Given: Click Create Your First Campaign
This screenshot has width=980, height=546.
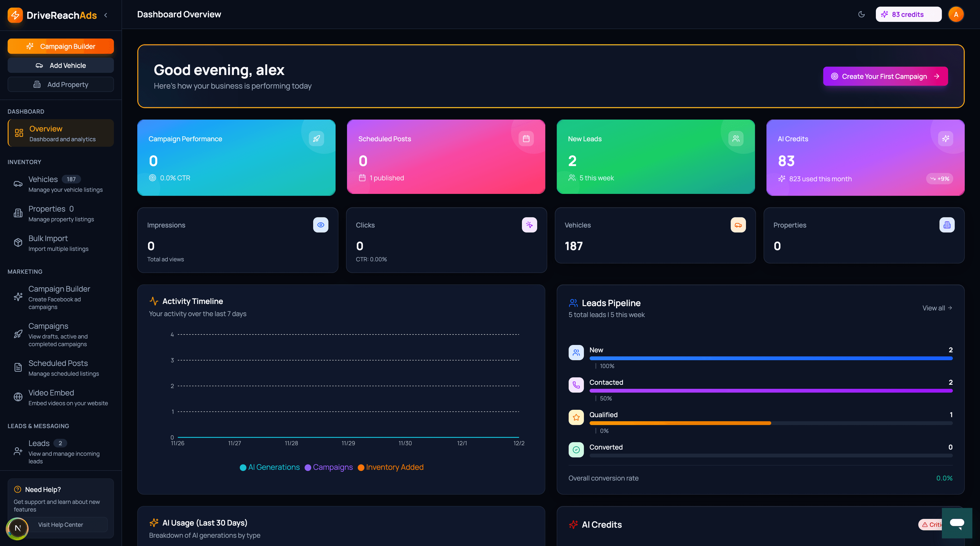Looking at the screenshot, I should pyautogui.click(x=885, y=76).
